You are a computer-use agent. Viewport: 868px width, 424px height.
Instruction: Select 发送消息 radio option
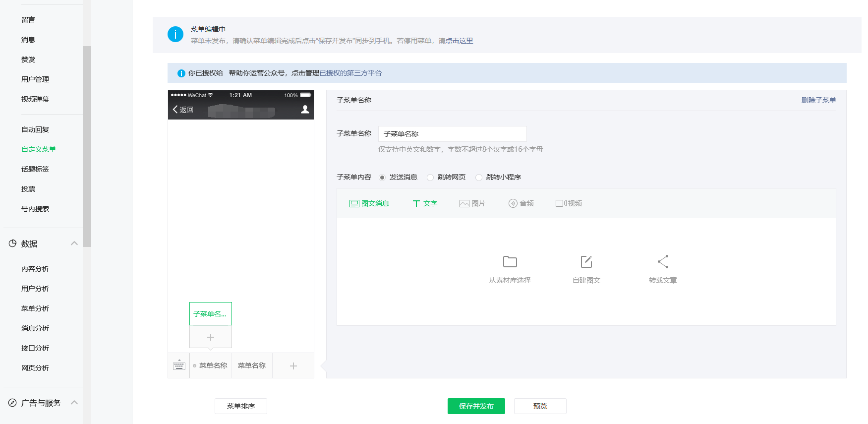click(382, 178)
